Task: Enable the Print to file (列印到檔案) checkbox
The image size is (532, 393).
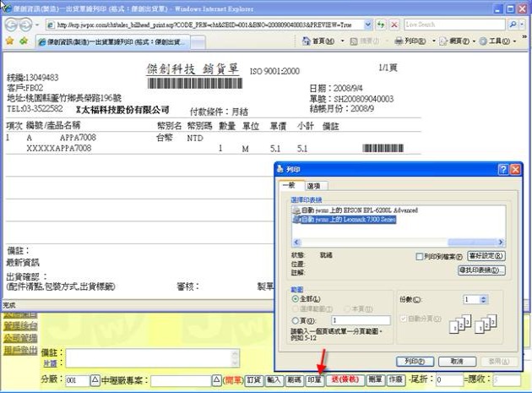Action: (420, 256)
